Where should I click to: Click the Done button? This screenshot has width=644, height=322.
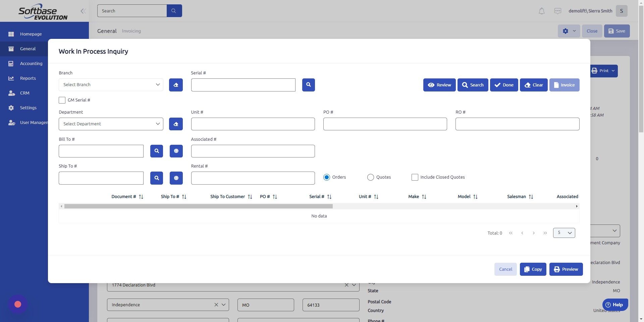(x=504, y=85)
